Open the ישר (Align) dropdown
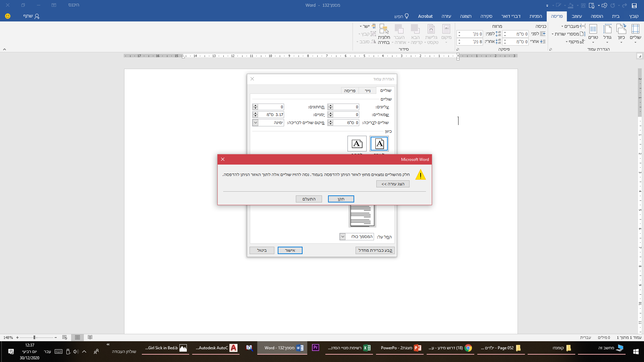 [x=367, y=26]
